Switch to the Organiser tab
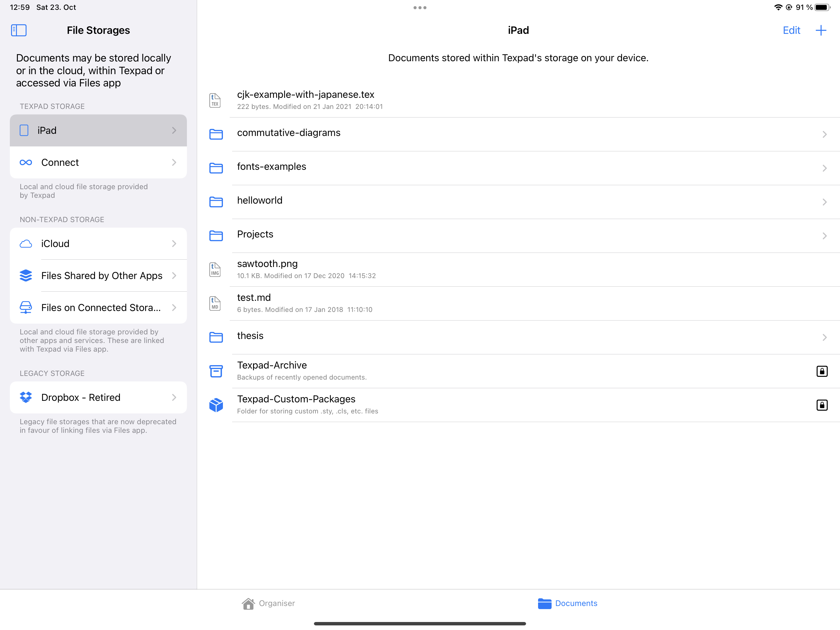 tap(268, 604)
